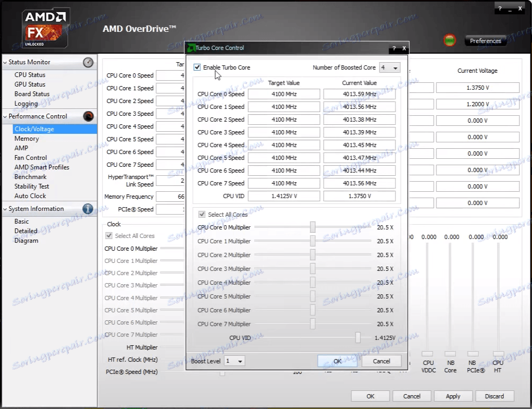Click CPU Core 2 Speed current value 4013.38 MHz

359,120
